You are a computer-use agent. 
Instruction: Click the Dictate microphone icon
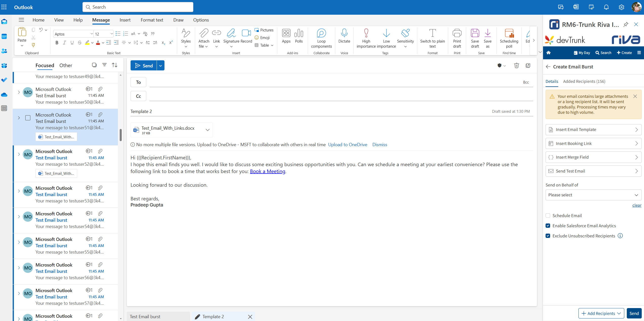point(344,33)
